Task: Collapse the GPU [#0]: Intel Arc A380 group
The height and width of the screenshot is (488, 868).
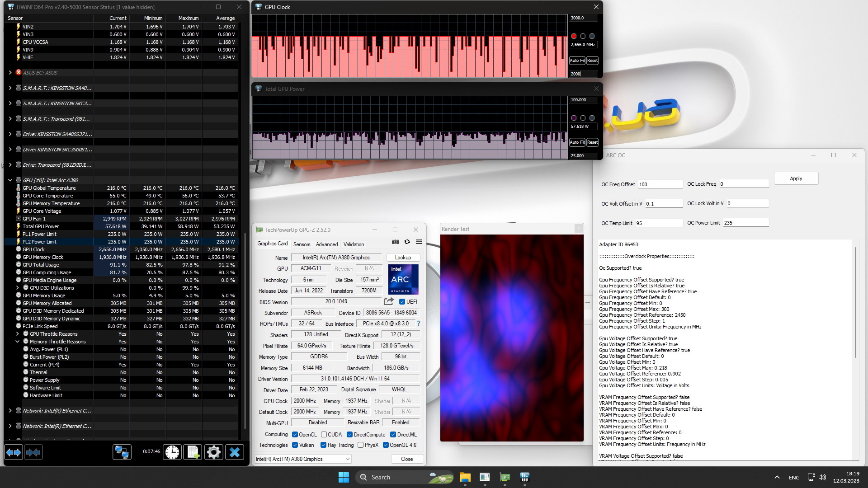Action: pyautogui.click(x=10, y=180)
